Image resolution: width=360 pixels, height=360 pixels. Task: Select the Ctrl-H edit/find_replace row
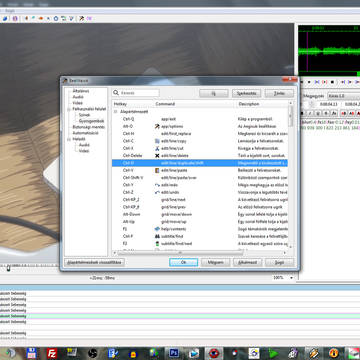click(200, 134)
